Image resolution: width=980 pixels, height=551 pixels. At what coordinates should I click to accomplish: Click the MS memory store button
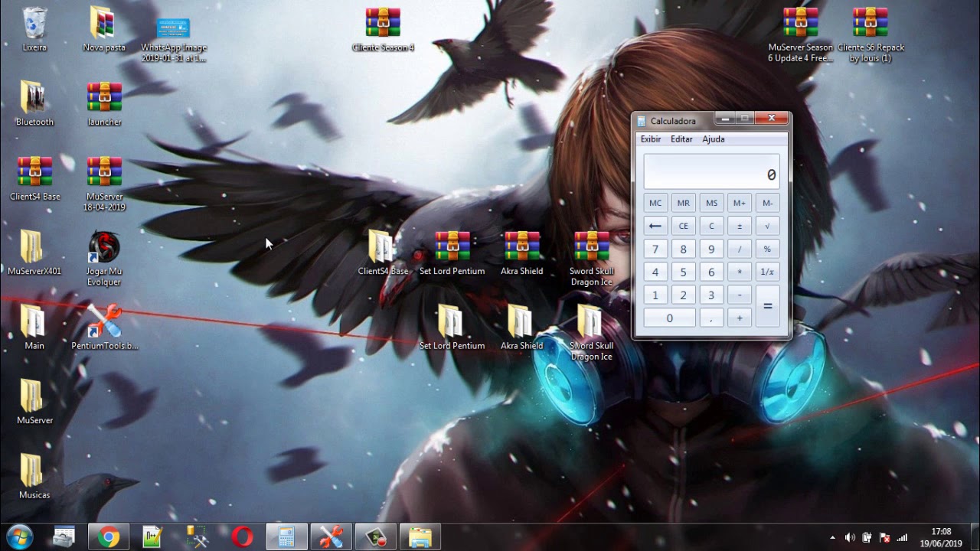[x=712, y=203]
